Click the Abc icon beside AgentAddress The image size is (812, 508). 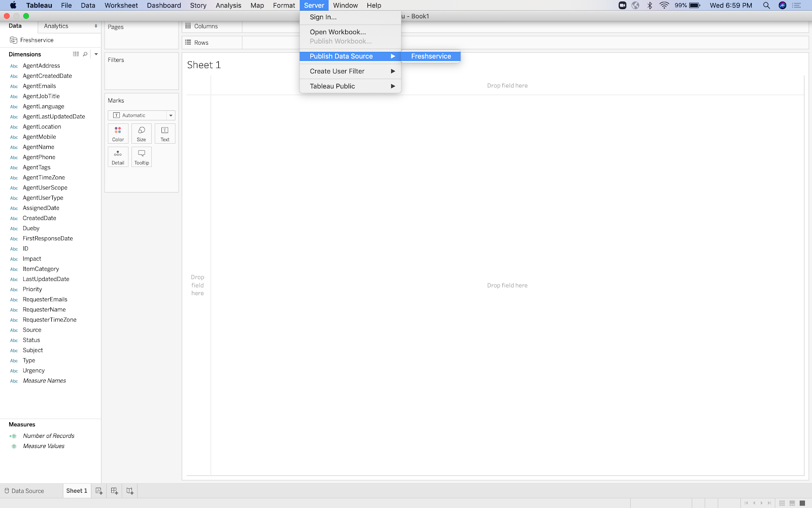point(14,66)
